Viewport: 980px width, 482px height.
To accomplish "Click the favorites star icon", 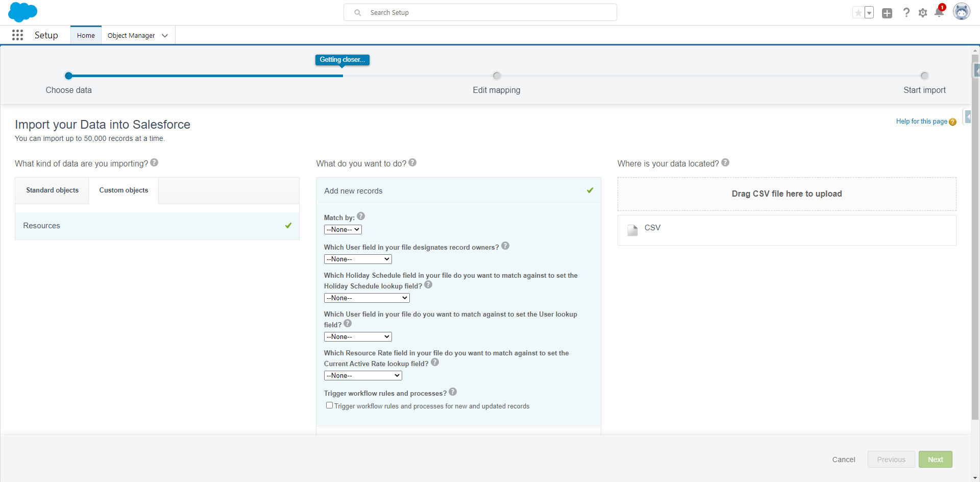I will (858, 13).
